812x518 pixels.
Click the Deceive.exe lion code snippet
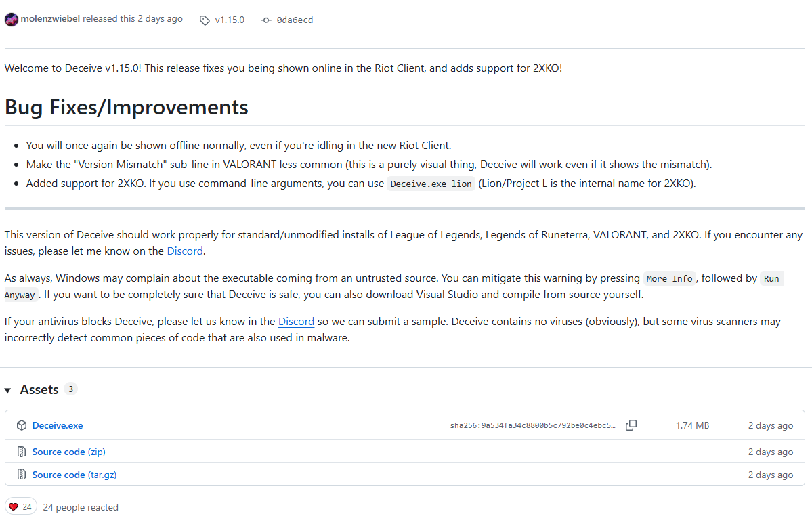[431, 184]
